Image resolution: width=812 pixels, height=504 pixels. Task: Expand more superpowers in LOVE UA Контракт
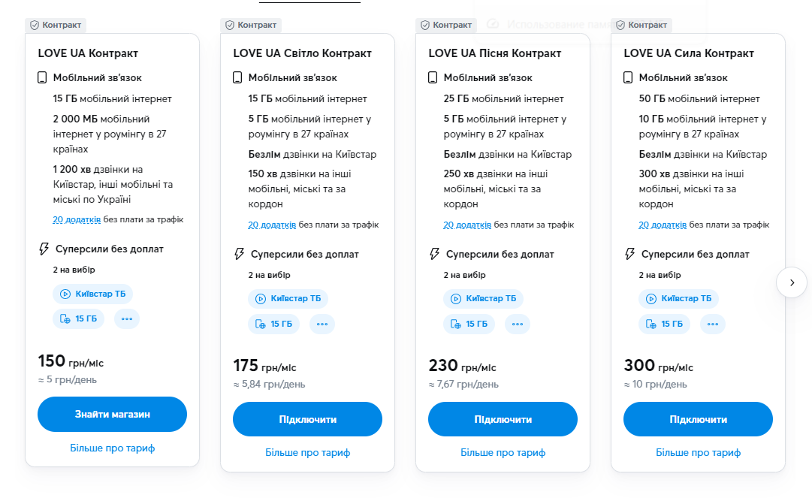point(127,318)
